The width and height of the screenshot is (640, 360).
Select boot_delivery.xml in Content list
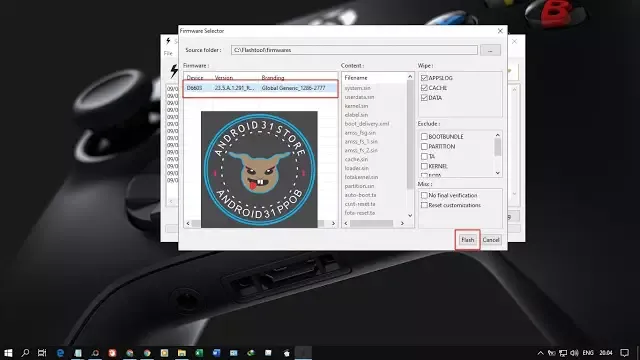(367, 124)
